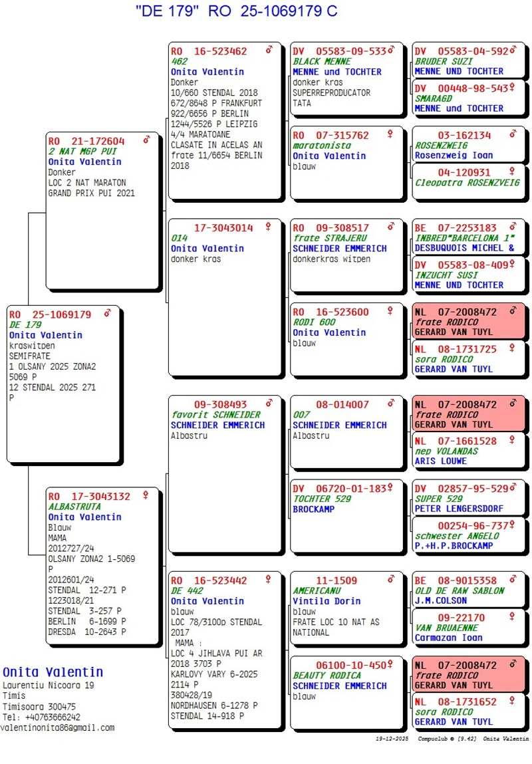Click female symbol on TOCHTER 529 card

click(390, 488)
